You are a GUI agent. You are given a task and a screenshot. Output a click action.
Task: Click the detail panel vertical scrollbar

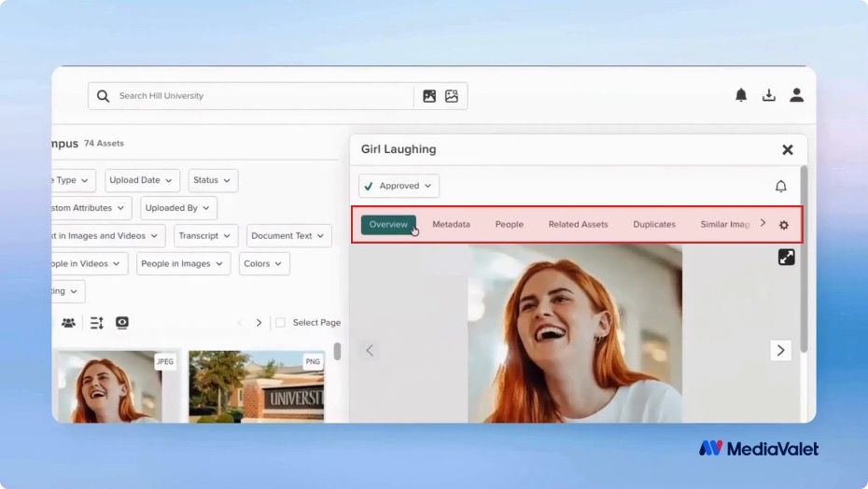point(804,258)
